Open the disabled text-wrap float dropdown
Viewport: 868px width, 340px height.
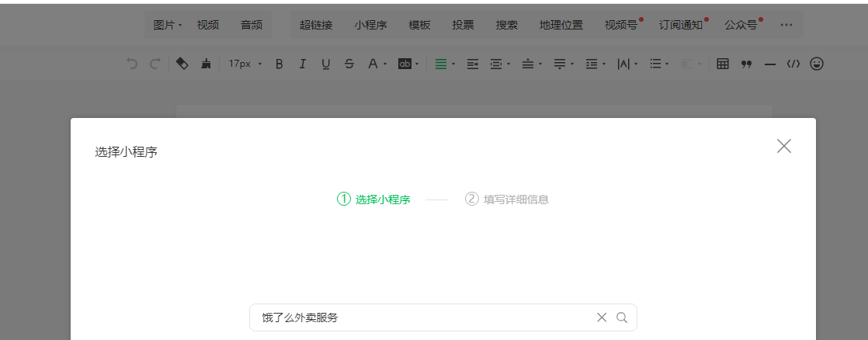[x=692, y=64]
